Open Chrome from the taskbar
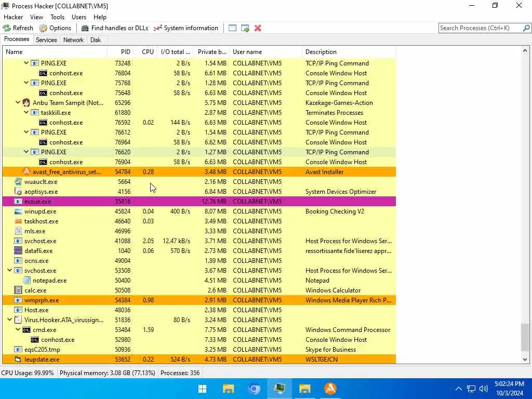This screenshot has width=532, height=399. pyautogui.click(x=254, y=389)
